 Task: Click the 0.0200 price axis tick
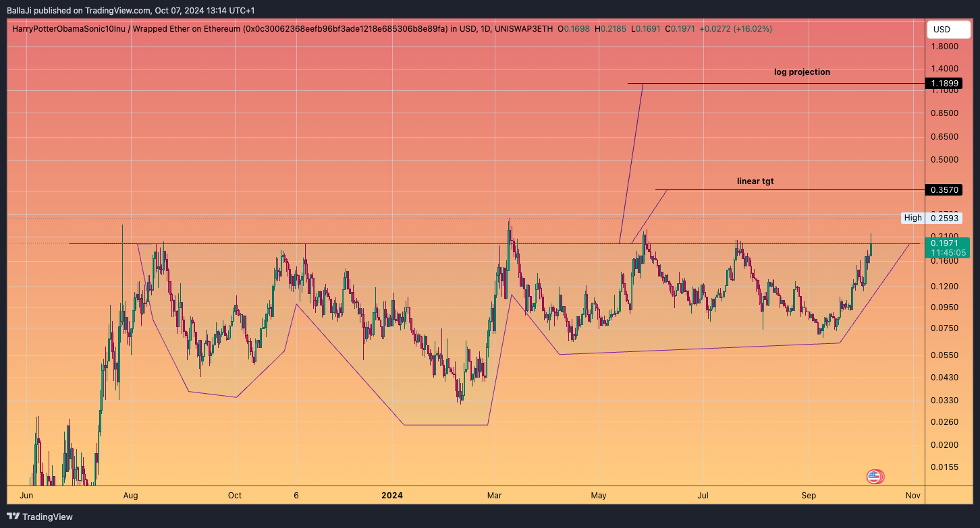point(945,445)
